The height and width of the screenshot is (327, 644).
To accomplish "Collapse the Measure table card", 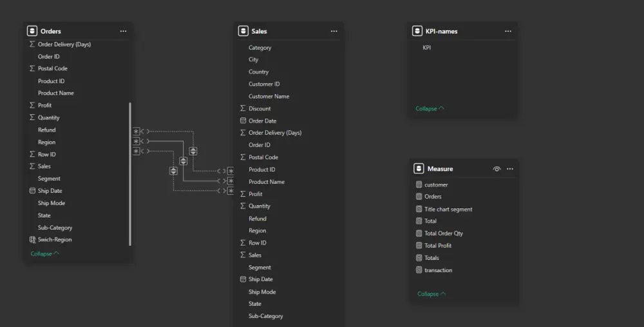I will pos(431,294).
